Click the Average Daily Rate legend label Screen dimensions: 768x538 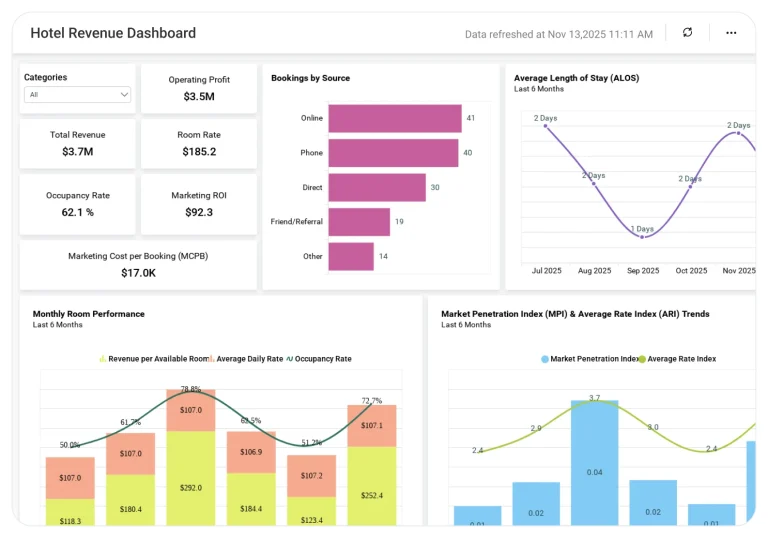click(250, 359)
